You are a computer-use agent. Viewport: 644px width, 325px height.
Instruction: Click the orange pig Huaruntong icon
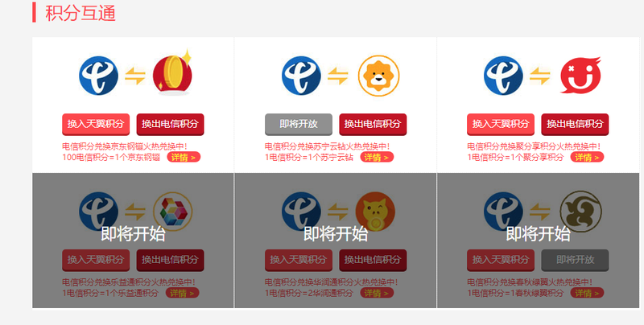tap(375, 212)
